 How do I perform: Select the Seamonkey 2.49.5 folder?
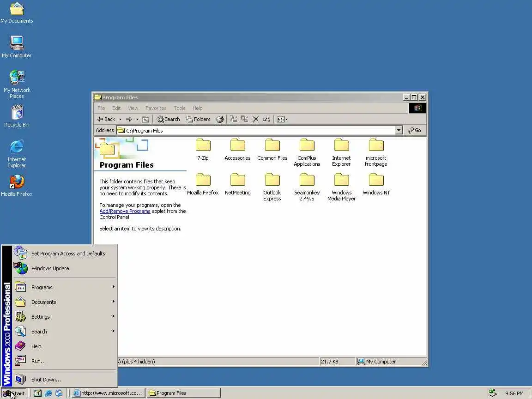click(x=307, y=187)
